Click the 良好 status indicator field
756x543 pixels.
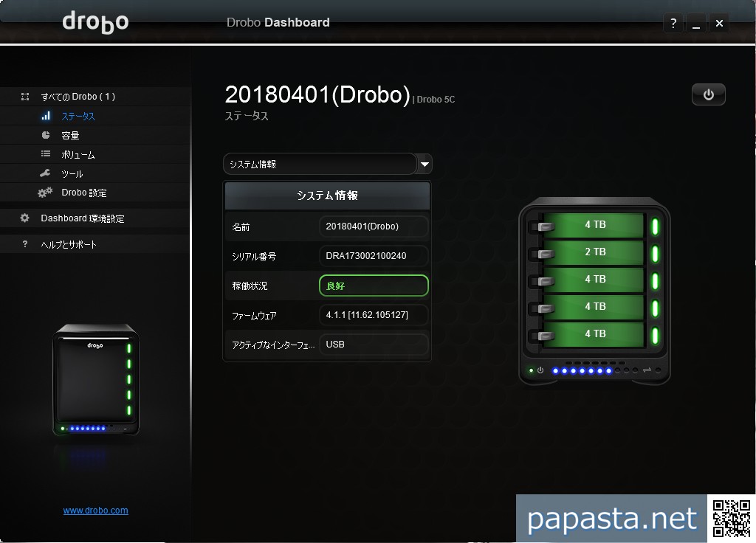(x=374, y=286)
